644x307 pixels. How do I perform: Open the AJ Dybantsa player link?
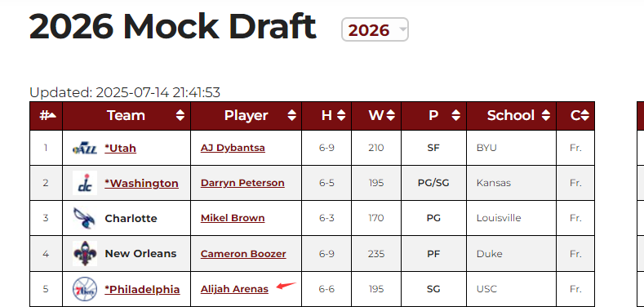click(x=233, y=148)
